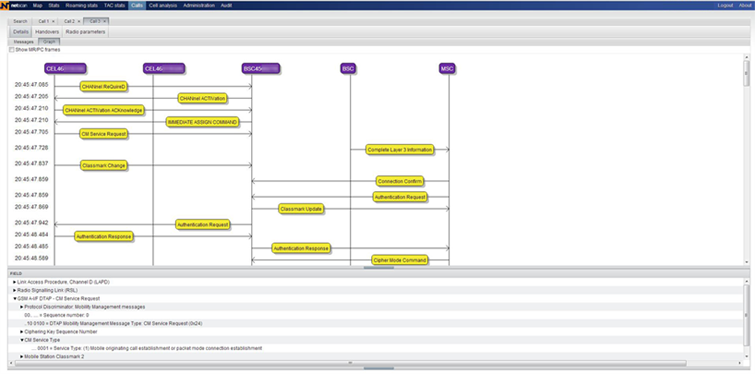Click the Logout link
Viewport: 755px width, 374px height.
(725, 5)
